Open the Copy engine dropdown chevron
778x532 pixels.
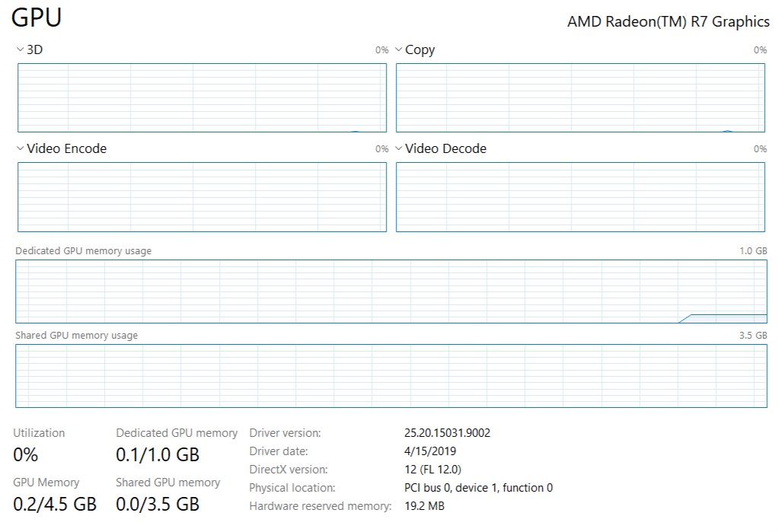coord(398,49)
